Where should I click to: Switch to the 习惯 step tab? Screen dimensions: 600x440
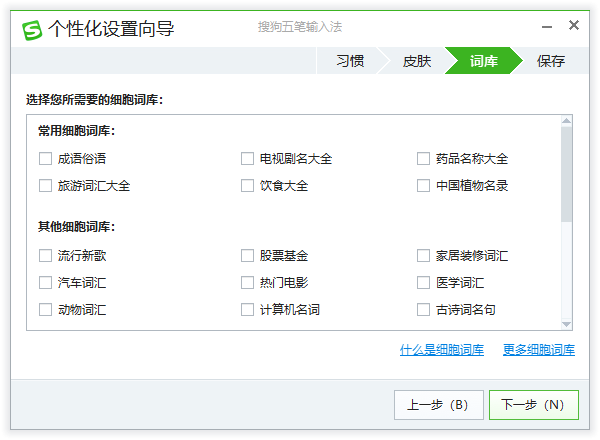click(349, 61)
